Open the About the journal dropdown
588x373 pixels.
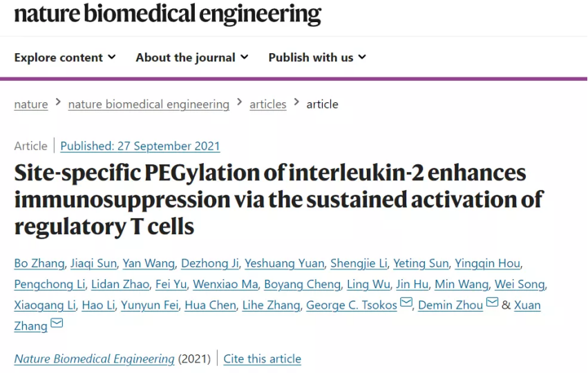(x=192, y=57)
